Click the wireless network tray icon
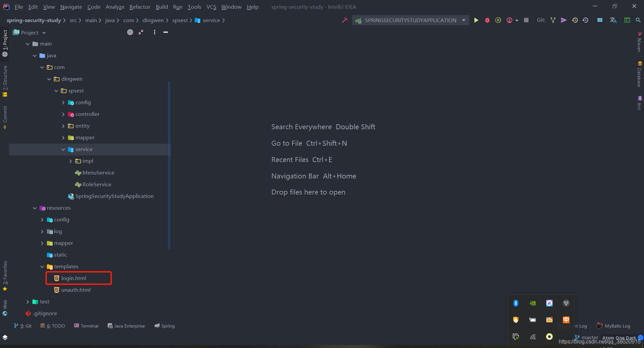 click(x=533, y=337)
